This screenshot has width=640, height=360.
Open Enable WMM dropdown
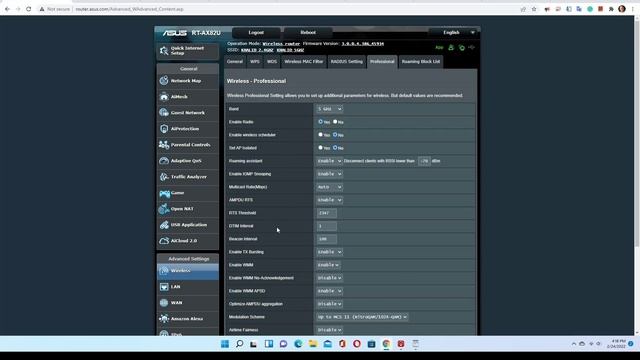[328, 265]
